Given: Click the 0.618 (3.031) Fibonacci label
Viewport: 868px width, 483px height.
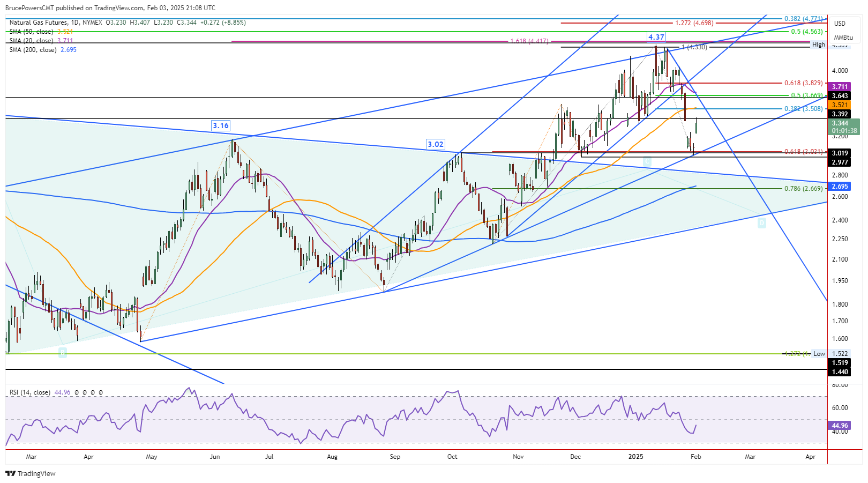Looking at the screenshot, I should pos(804,152).
